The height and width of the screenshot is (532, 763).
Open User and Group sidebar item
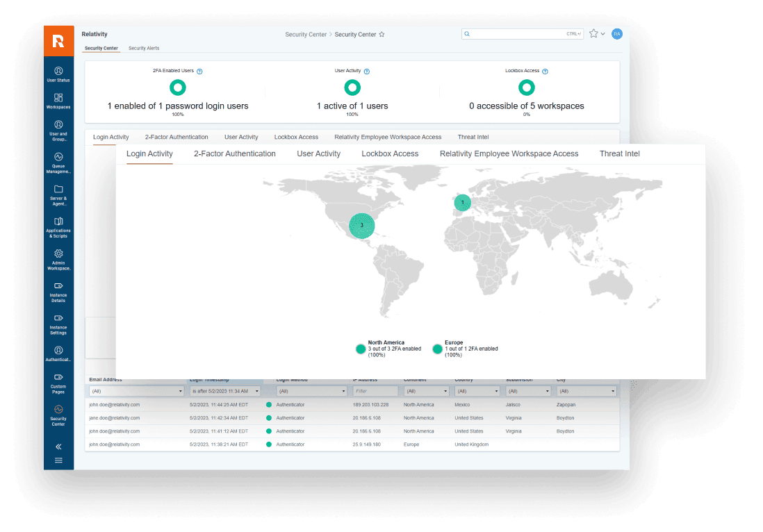point(58,131)
